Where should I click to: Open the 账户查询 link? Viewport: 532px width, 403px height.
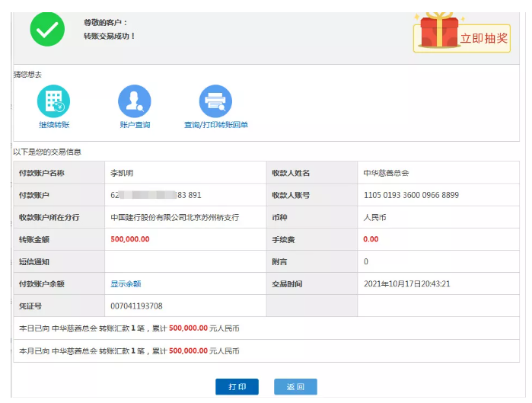point(135,125)
